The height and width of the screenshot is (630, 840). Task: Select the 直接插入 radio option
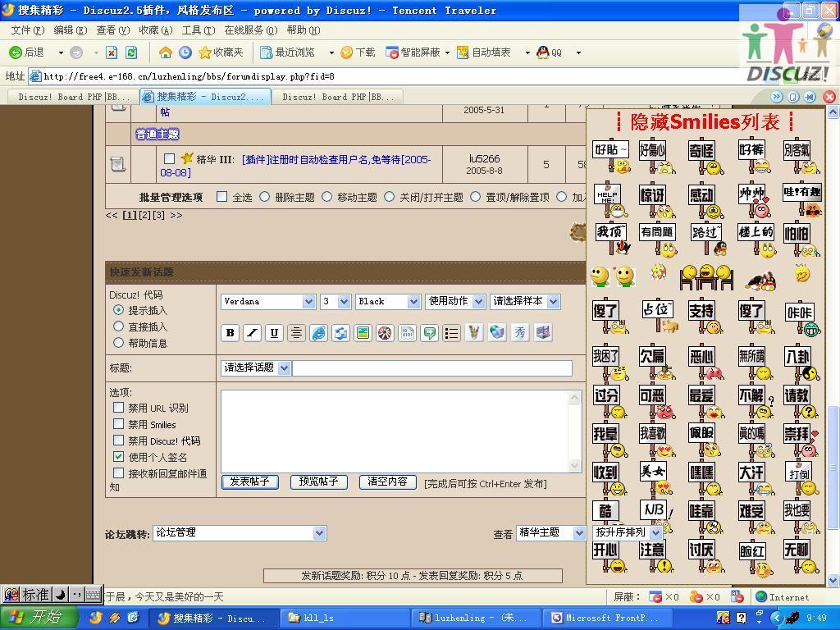pos(118,326)
